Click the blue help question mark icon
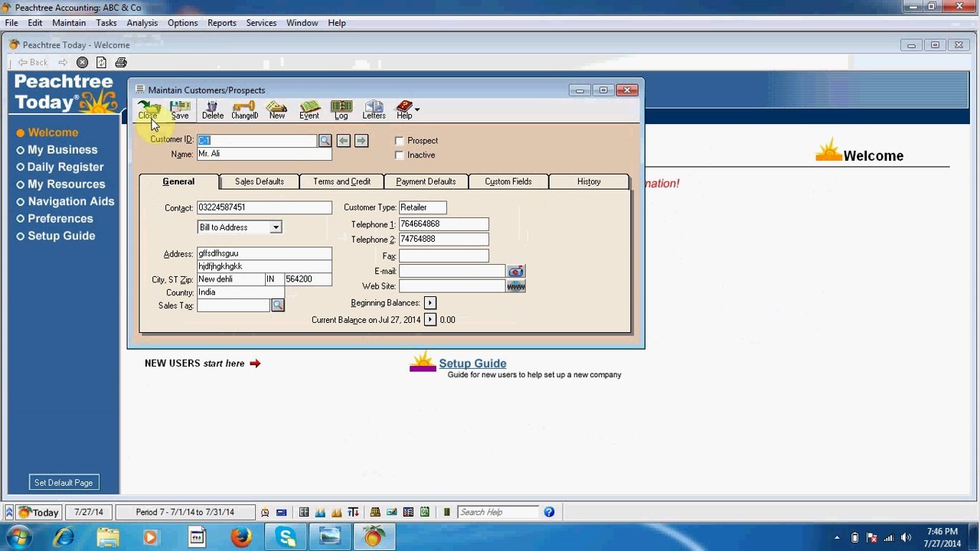Screen dimensions: 980x551 click(x=549, y=512)
